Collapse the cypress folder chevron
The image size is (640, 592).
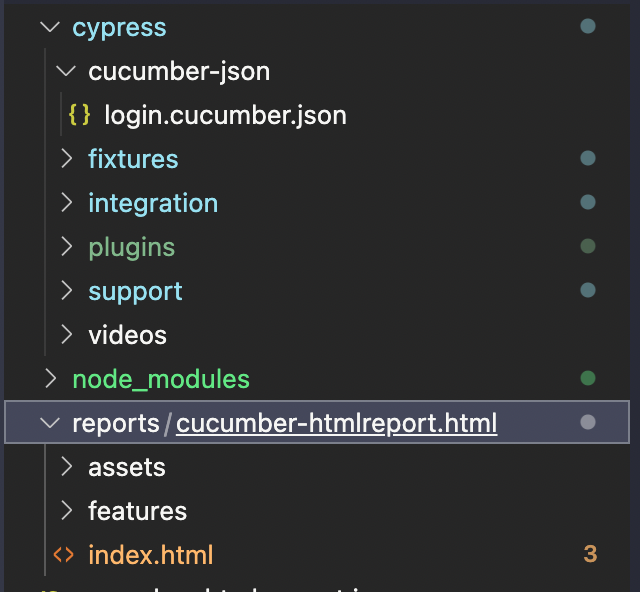[x=50, y=27]
